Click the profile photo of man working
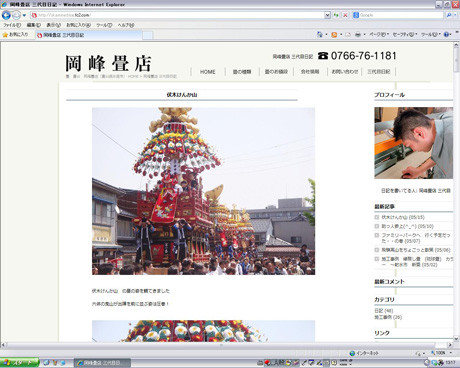This screenshot has height=368, width=460. [x=413, y=143]
